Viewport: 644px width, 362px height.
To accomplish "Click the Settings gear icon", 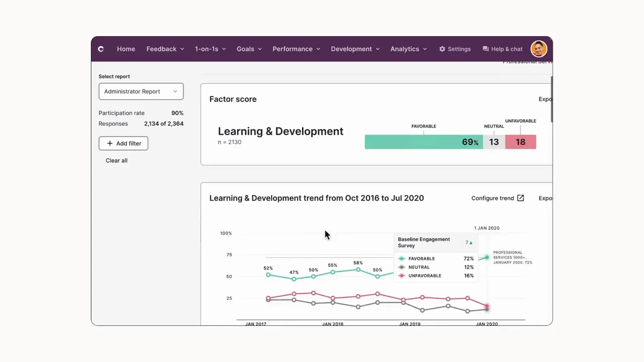I will (x=442, y=49).
